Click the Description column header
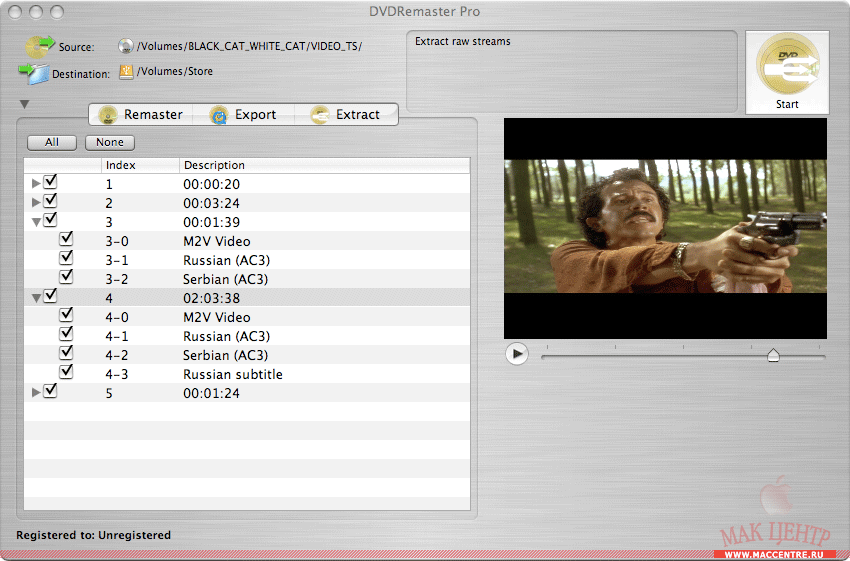 [x=324, y=165]
